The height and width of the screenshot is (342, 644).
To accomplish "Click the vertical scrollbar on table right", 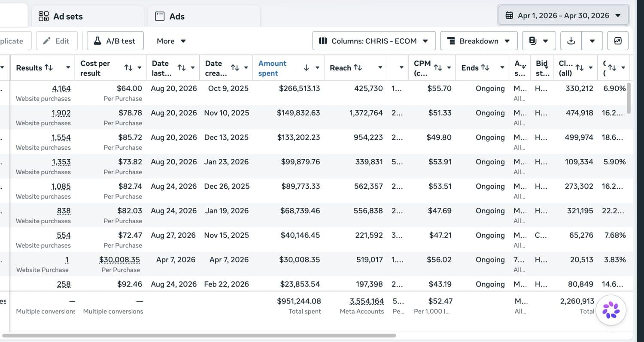I will tap(629, 98).
